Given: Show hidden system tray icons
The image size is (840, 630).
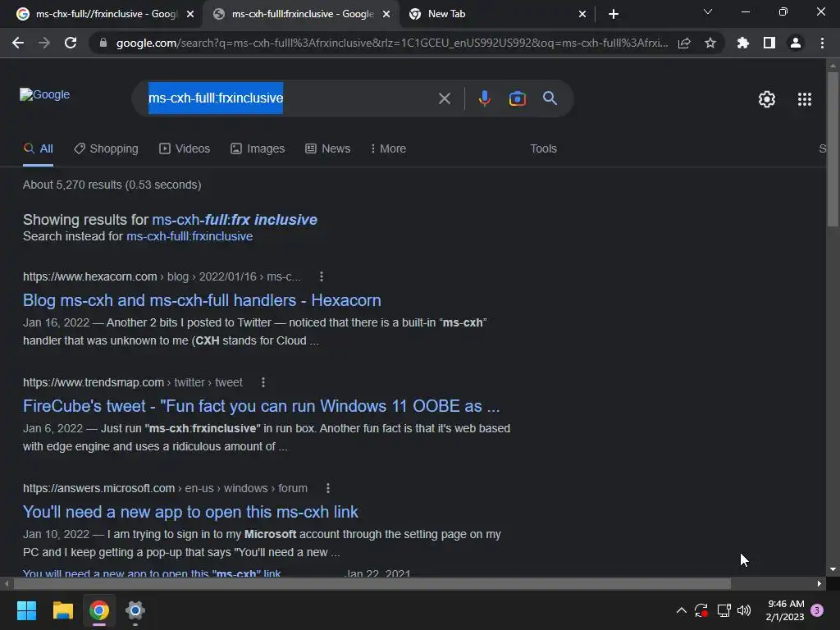Looking at the screenshot, I should [x=682, y=609].
